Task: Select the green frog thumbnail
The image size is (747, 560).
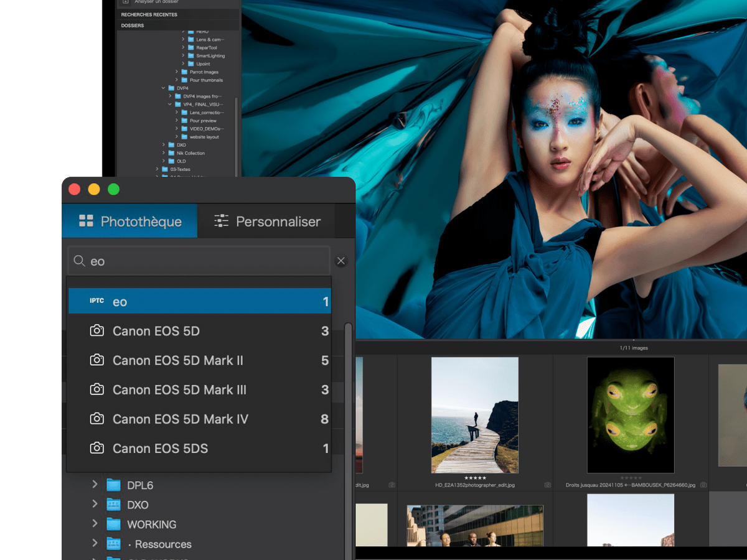Action: click(631, 415)
